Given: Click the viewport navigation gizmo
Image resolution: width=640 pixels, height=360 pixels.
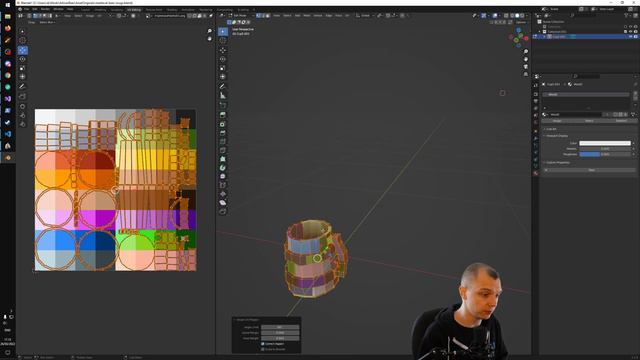Looking at the screenshot, I should click(518, 38).
